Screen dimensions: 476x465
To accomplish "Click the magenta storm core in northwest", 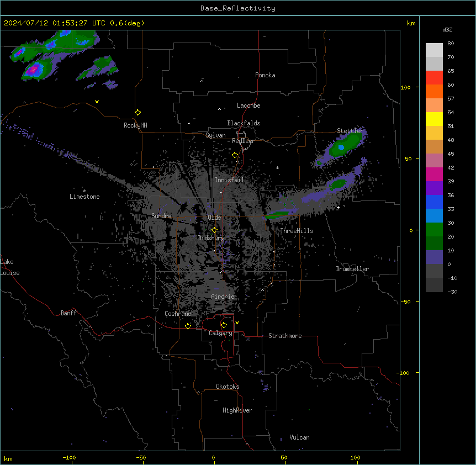I will tap(33, 70).
